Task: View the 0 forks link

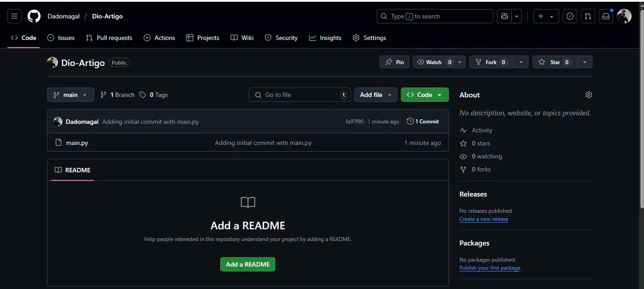Action: [475, 169]
